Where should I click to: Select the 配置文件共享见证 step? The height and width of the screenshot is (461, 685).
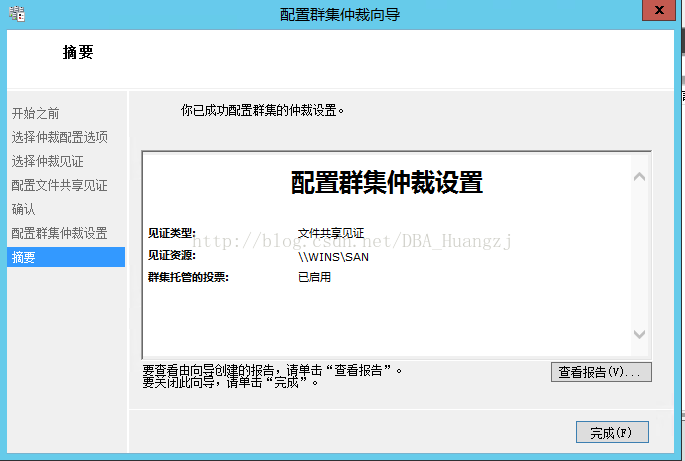59,185
